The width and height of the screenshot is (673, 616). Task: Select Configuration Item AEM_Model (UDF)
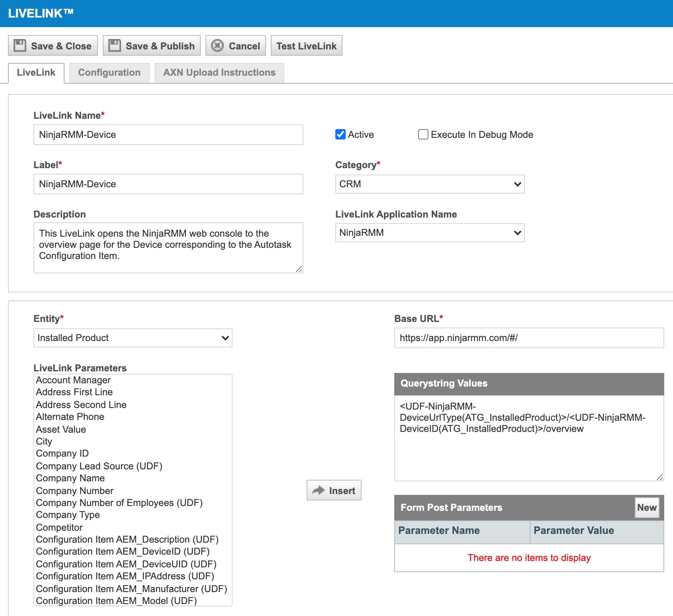[x=133, y=601]
